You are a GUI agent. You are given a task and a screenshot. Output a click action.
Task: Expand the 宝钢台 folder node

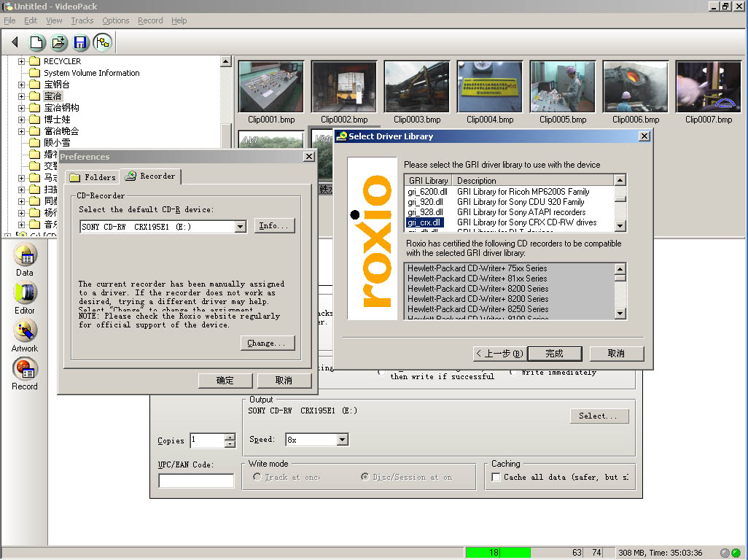(21, 85)
